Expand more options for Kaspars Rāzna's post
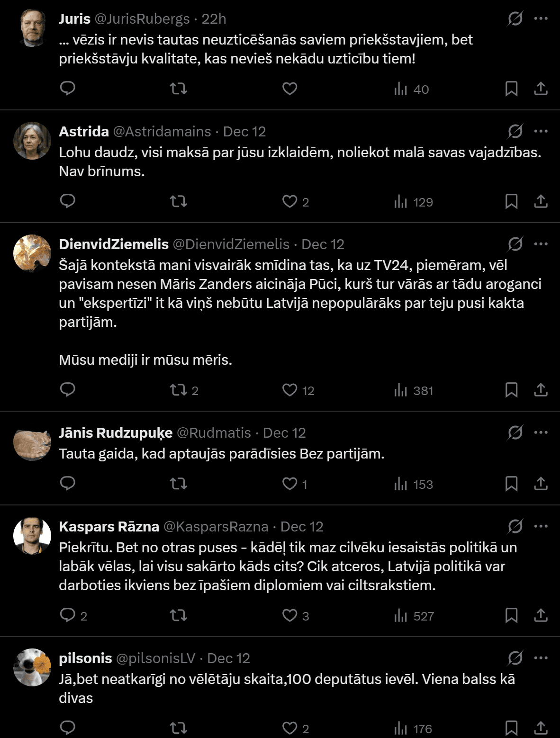This screenshot has height=738, width=560. pos(541,526)
